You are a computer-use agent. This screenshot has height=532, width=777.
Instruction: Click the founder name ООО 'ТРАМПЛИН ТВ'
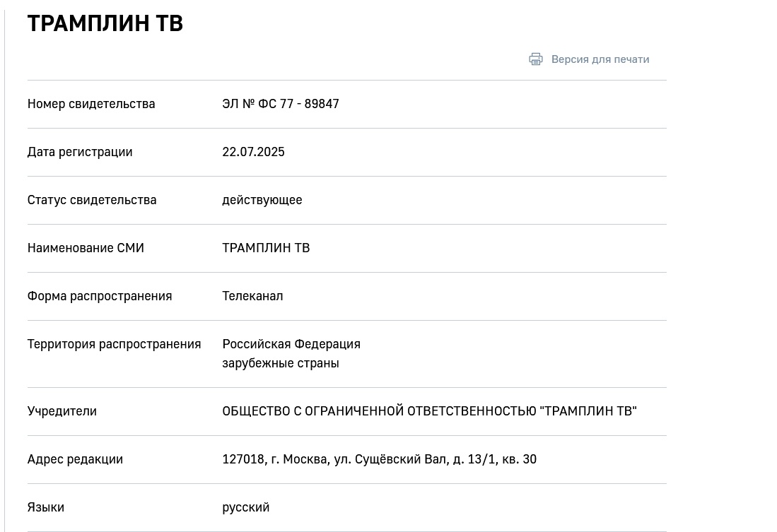430,411
